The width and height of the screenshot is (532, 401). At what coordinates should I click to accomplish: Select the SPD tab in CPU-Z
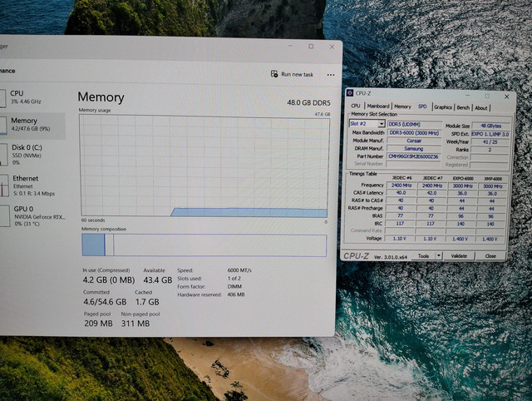click(422, 106)
